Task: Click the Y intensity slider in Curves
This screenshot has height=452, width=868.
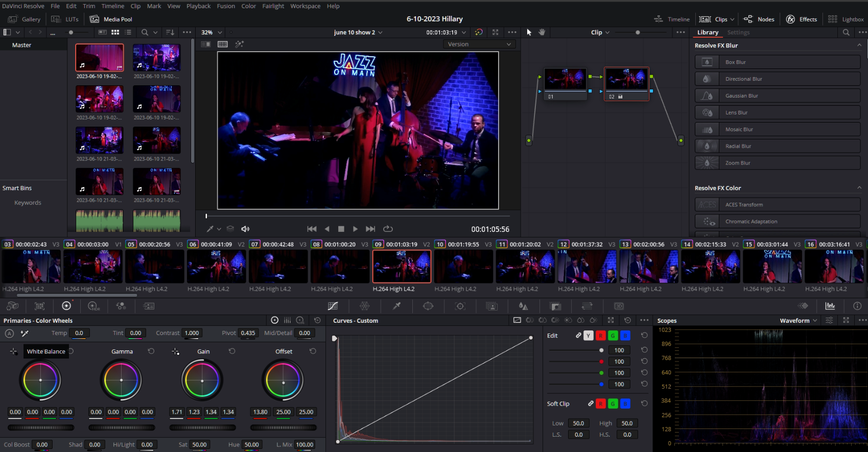Action: coord(601,350)
